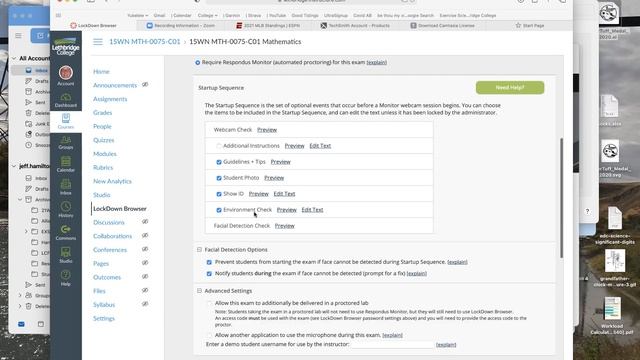Toggle the Environment Check checkbox

[x=219, y=210]
